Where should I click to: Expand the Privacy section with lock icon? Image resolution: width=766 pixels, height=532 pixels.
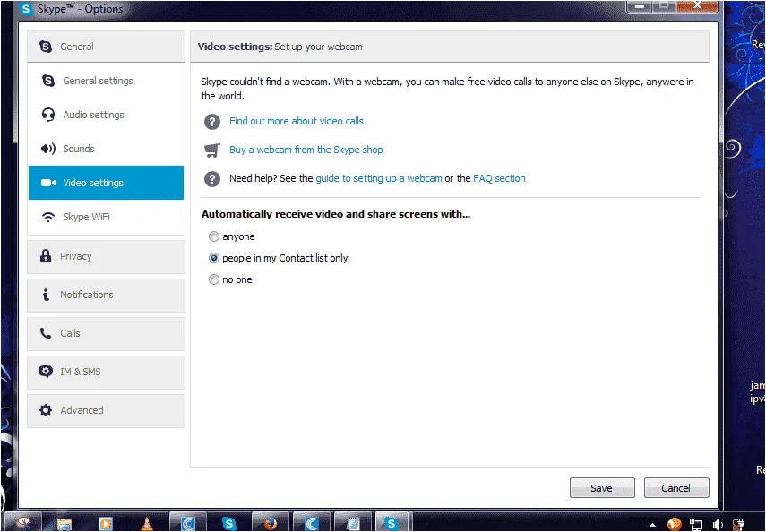[x=106, y=256]
